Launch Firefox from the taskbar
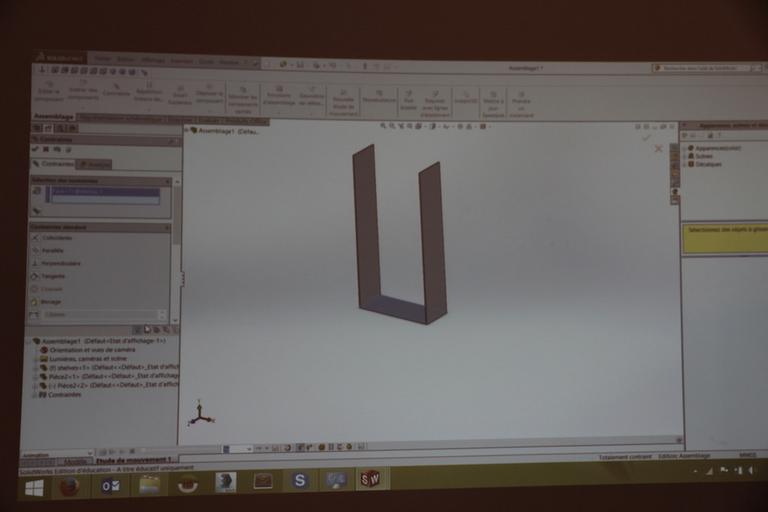Screen dimensions: 768x512 69,486
